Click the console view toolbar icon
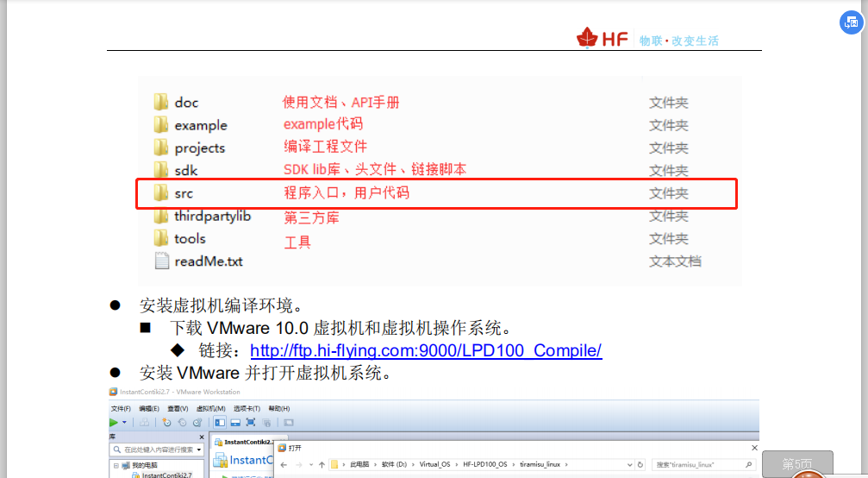This screenshot has height=478, width=868. coord(289,423)
